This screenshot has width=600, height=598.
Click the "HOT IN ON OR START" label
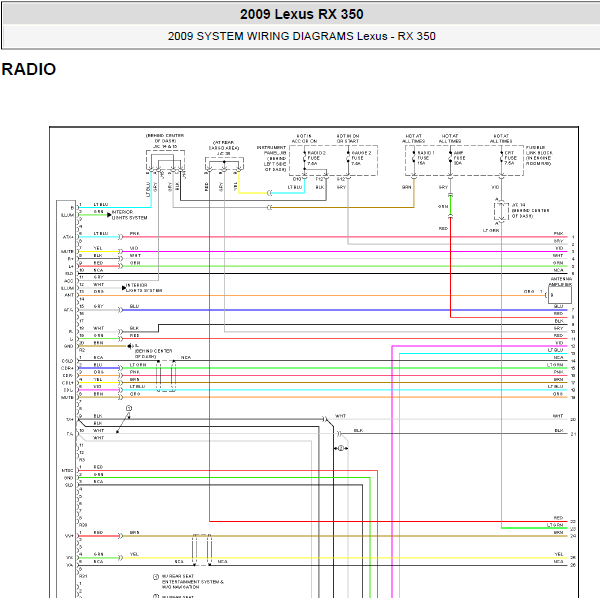348,139
